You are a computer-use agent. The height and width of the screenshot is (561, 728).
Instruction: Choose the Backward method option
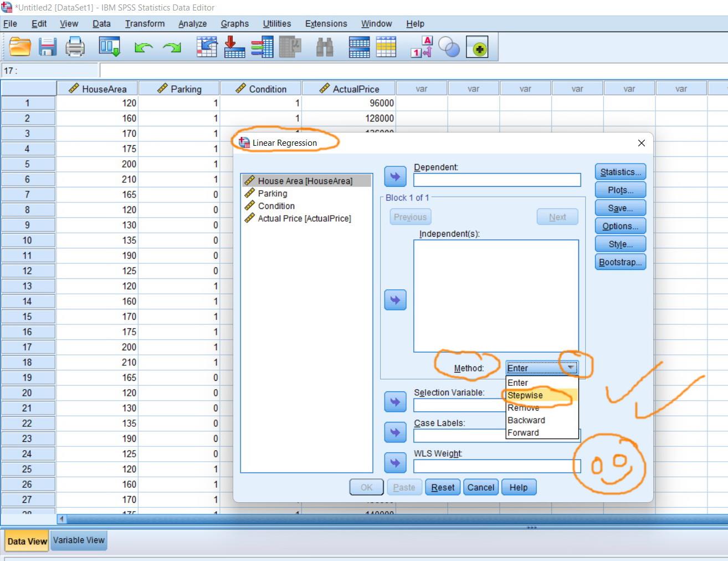tap(526, 420)
